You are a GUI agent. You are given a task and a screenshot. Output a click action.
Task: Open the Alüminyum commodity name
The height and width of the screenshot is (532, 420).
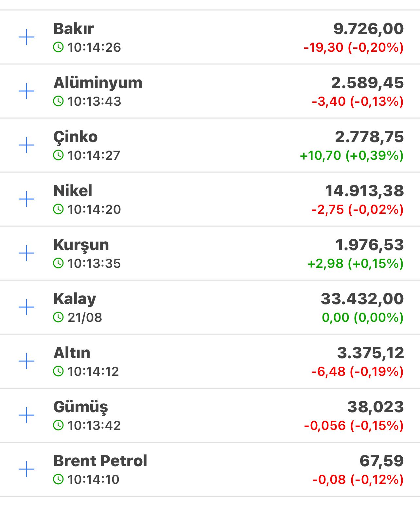(x=98, y=83)
